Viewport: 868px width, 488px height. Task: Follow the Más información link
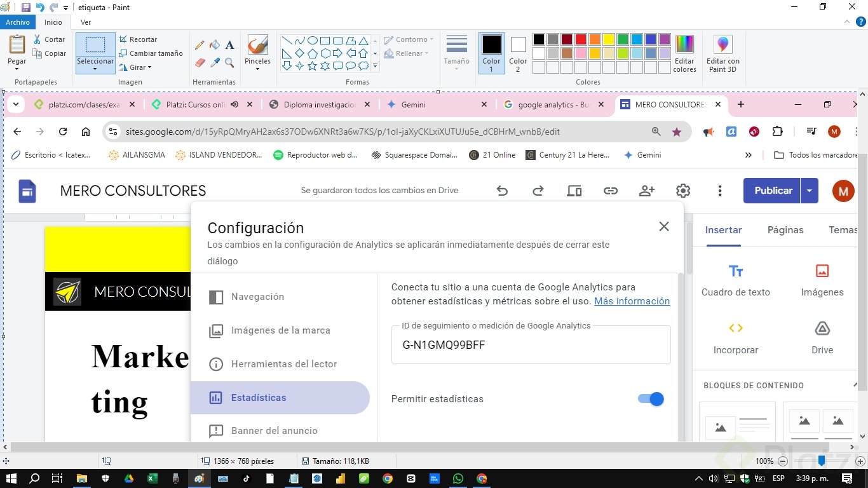(x=632, y=301)
